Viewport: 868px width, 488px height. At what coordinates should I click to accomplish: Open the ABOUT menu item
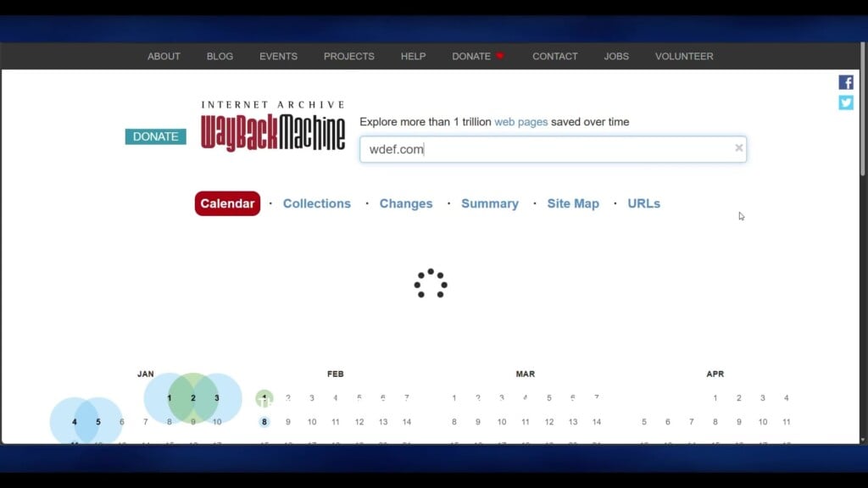pyautogui.click(x=163, y=56)
